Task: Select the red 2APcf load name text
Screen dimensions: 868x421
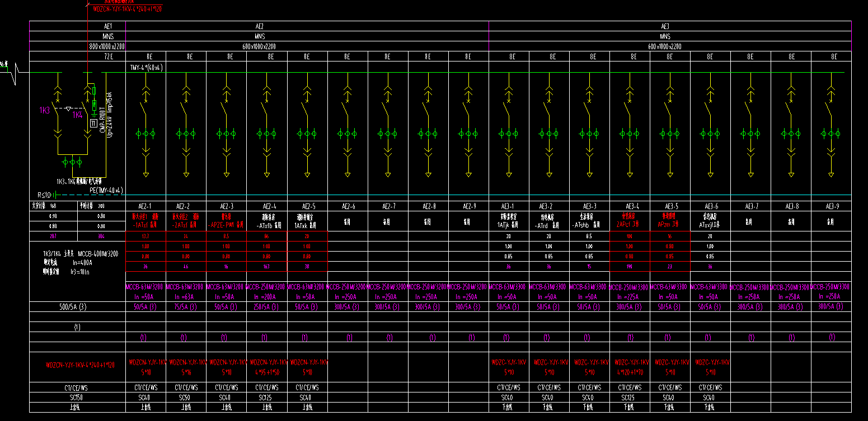Action: coord(623,225)
